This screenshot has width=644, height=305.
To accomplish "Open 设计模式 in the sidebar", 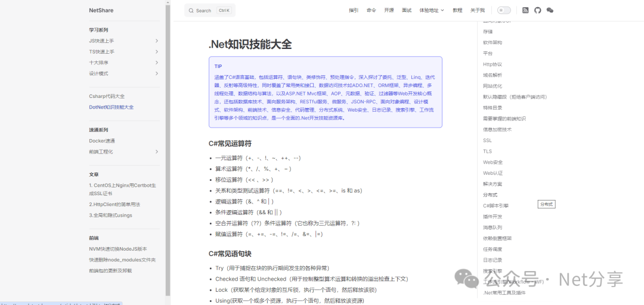I will point(98,73).
